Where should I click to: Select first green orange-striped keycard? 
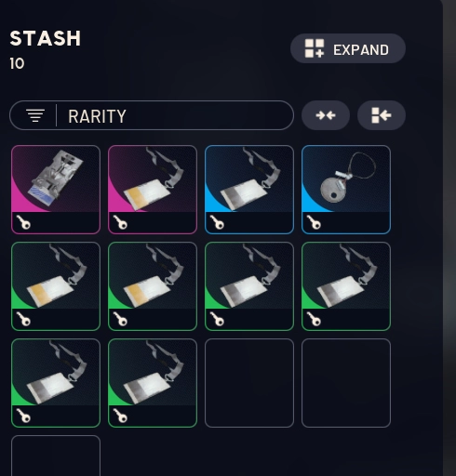[x=56, y=286]
